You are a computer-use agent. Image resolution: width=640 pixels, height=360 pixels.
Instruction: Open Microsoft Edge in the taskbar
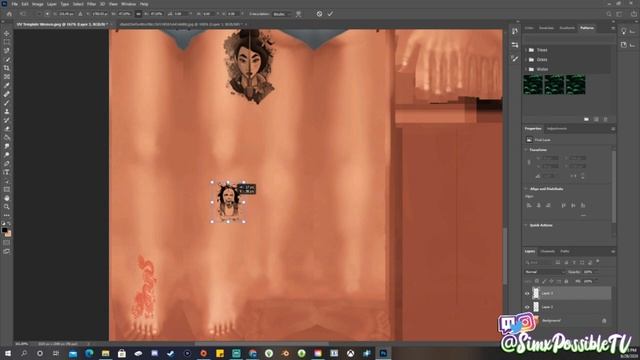89,353
